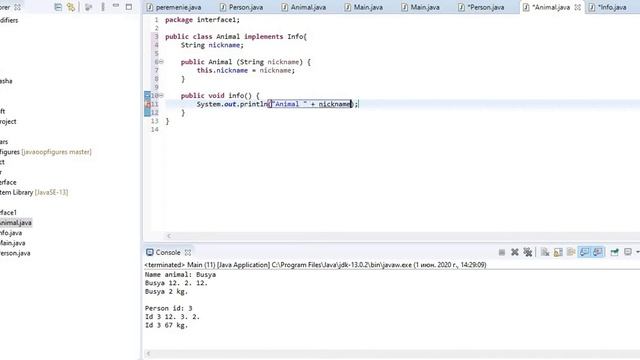Toggle Show Console When Standard Error Changes

598,252
